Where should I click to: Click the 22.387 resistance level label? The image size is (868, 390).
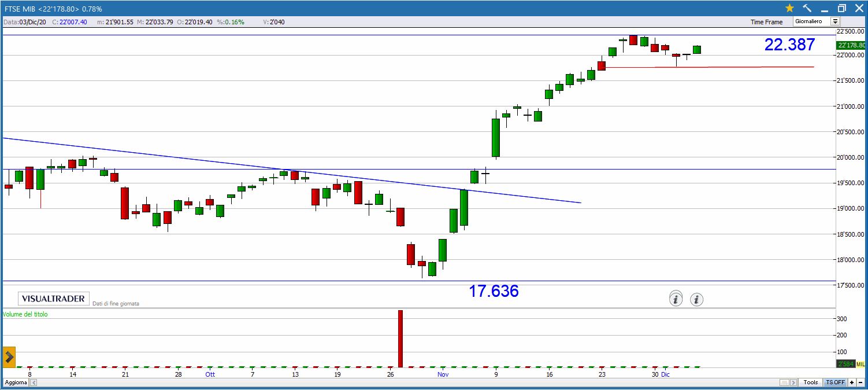tap(789, 45)
